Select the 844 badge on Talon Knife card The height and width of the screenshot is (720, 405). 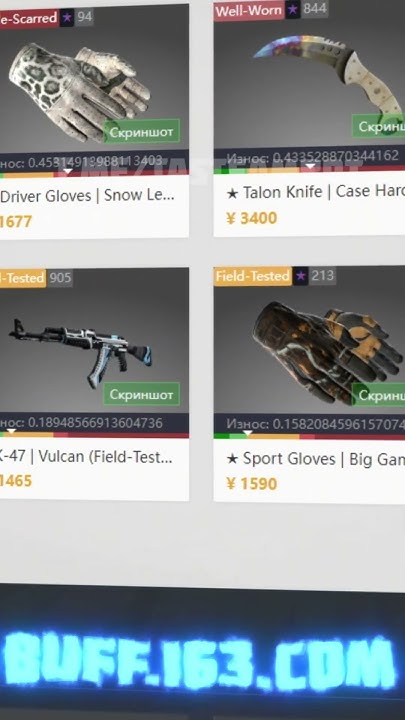(315, 9)
